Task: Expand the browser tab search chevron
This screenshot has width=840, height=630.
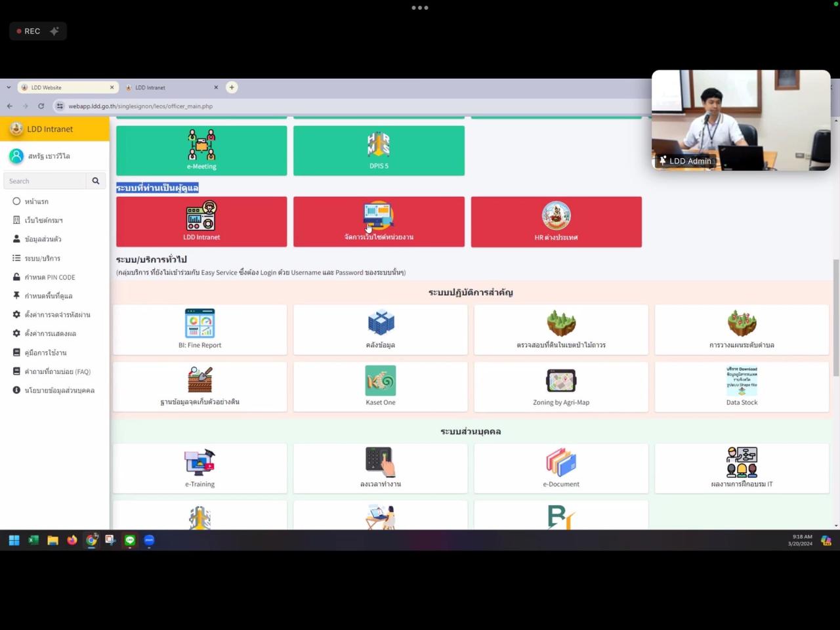Action: (x=9, y=87)
